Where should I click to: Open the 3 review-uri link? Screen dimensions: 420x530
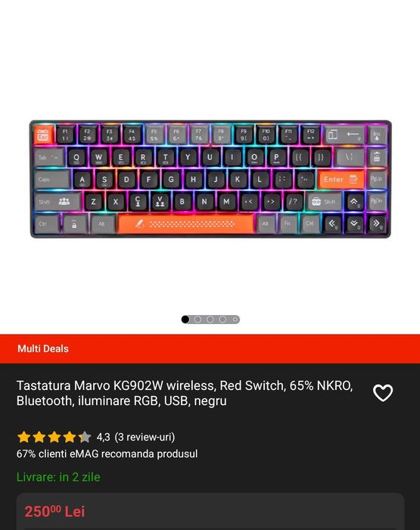point(145,437)
